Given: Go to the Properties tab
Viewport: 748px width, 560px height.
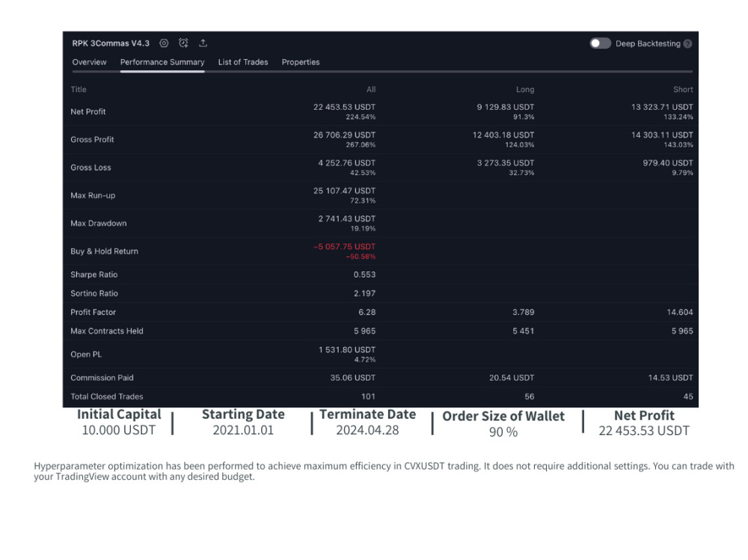Looking at the screenshot, I should [301, 62].
